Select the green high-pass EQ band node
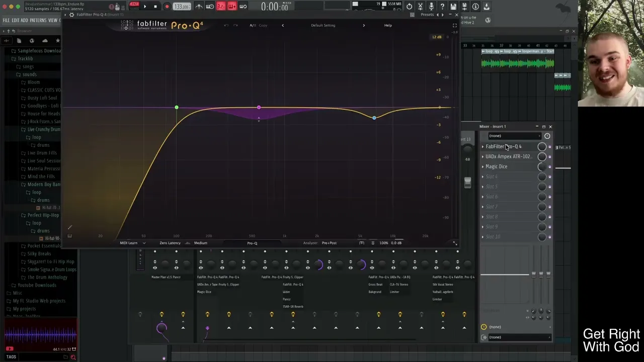 point(177,108)
